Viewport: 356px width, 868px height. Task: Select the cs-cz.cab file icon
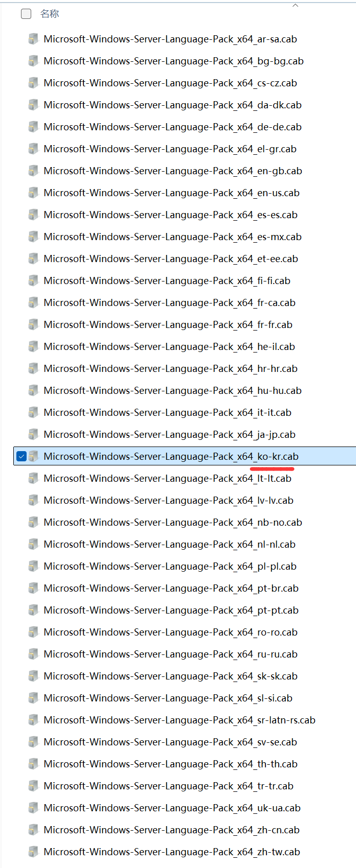pos(33,83)
